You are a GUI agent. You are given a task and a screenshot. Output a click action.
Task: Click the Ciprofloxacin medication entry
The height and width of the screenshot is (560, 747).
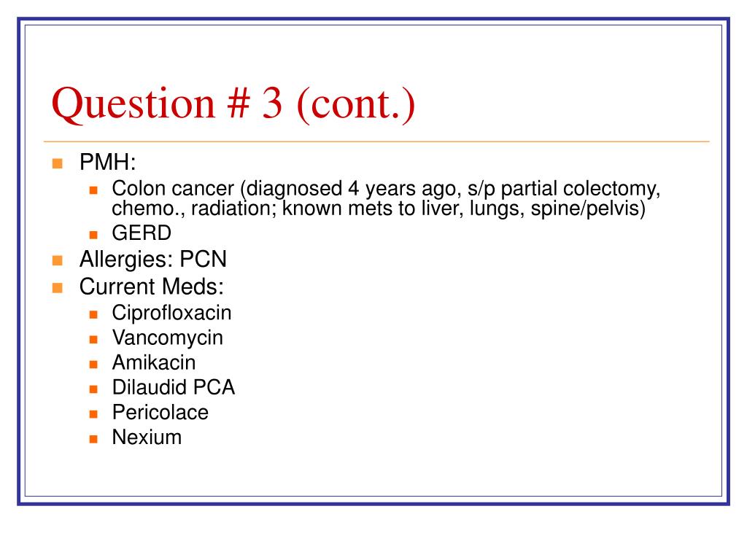tap(171, 314)
